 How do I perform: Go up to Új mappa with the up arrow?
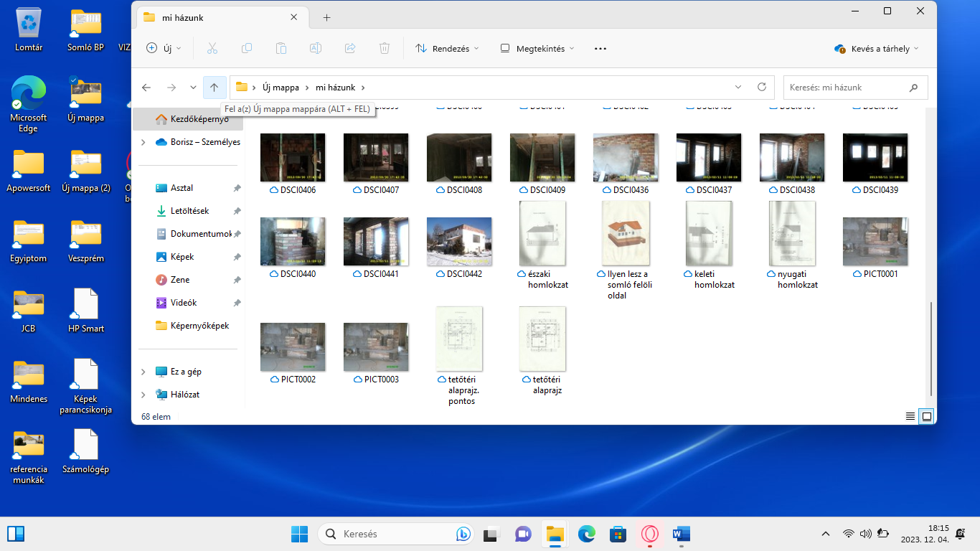click(215, 88)
